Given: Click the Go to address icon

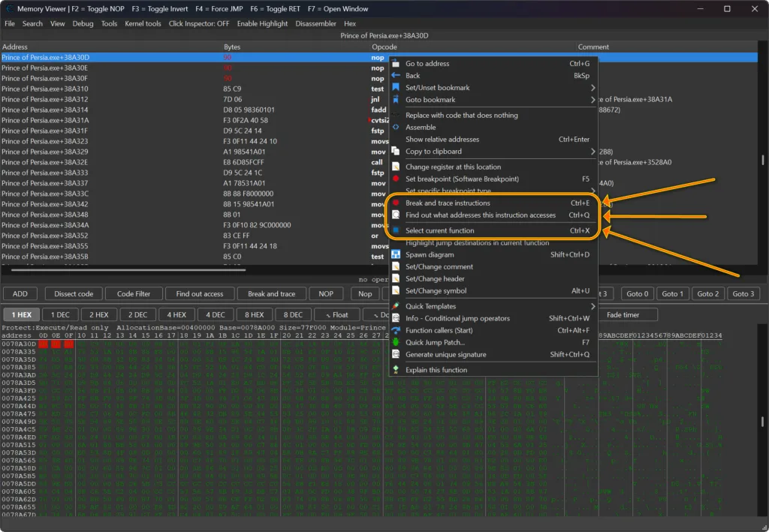Looking at the screenshot, I should click(x=396, y=63).
